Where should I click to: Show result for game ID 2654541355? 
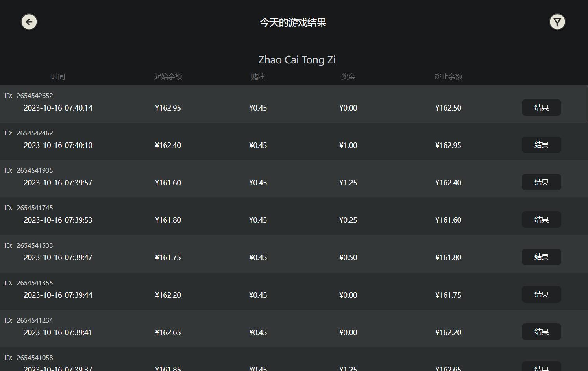[541, 294]
